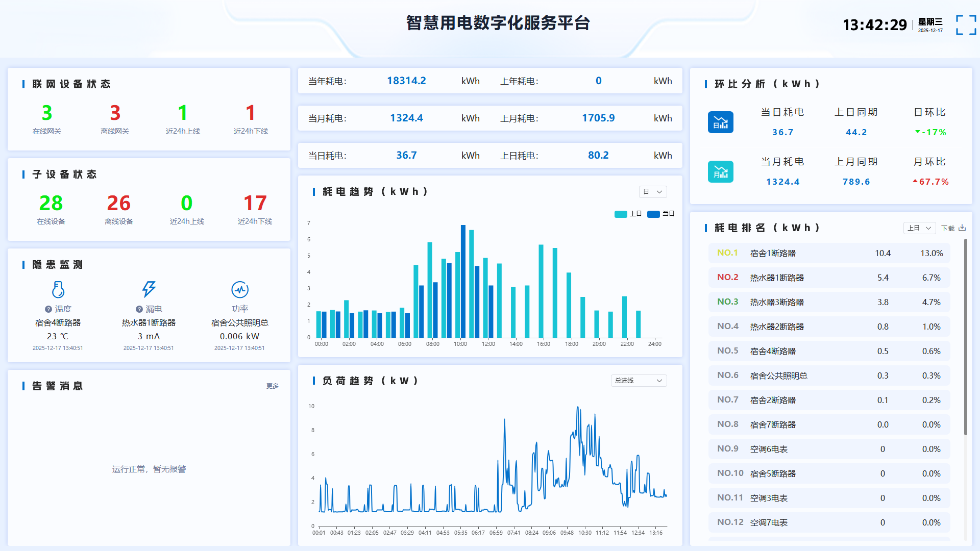Screen dimensions: 980x551
Task: Click the help icon beside 漏电
Action: coord(139,309)
